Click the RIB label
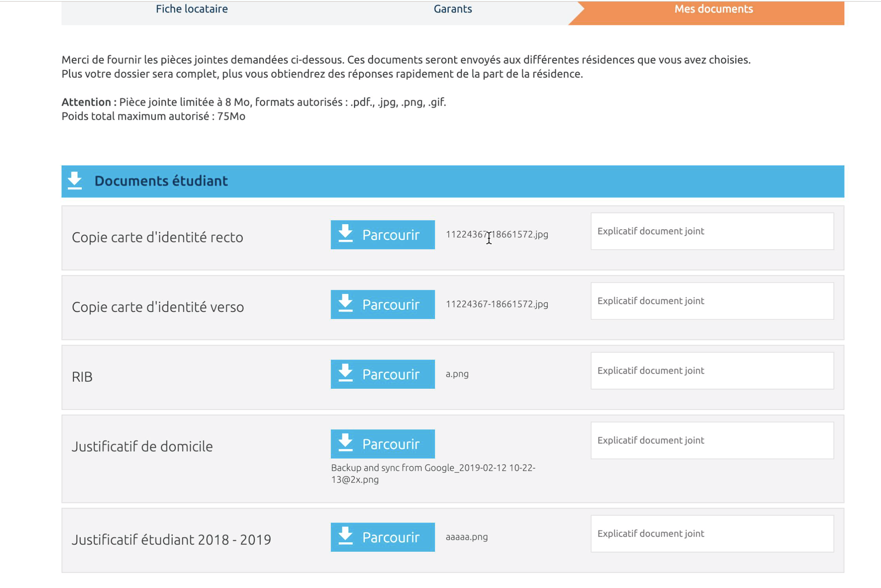The width and height of the screenshot is (881, 588). tap(82, 377)
